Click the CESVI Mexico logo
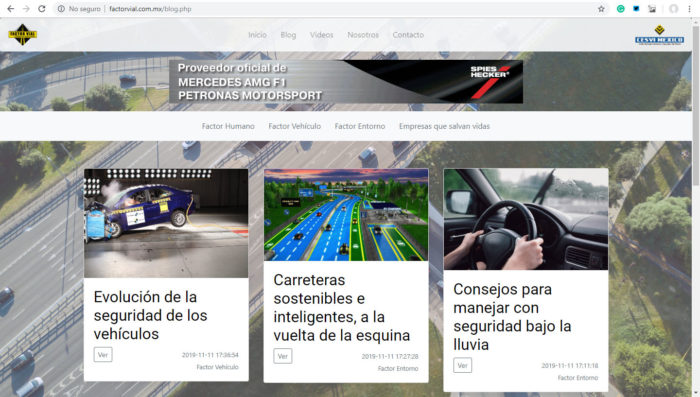 coord(659,35)
